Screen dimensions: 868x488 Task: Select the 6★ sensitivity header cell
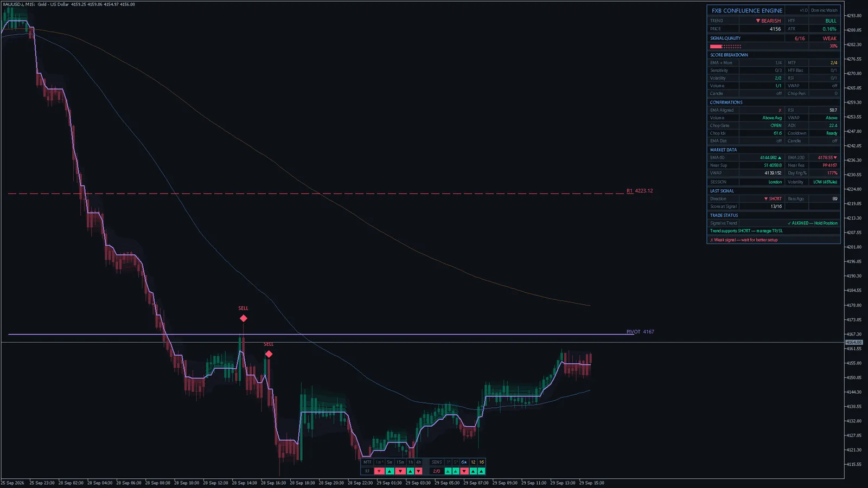[x=464, y=463]
